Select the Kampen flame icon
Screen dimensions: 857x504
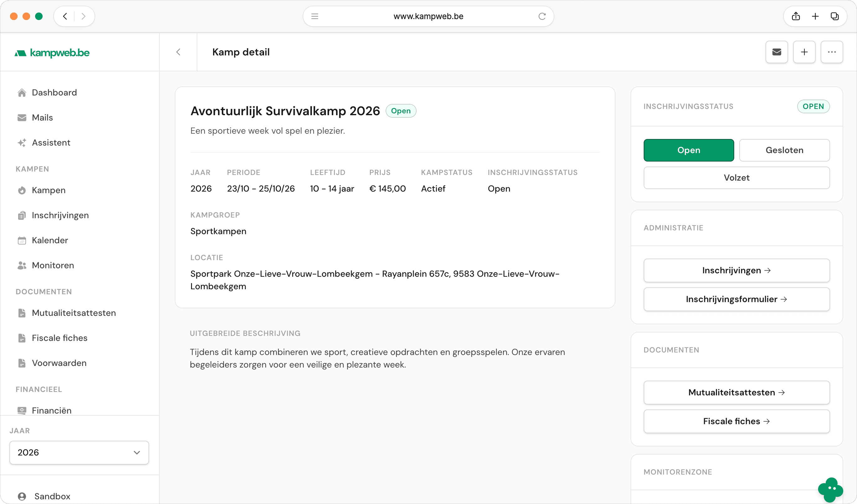[22, 190]
